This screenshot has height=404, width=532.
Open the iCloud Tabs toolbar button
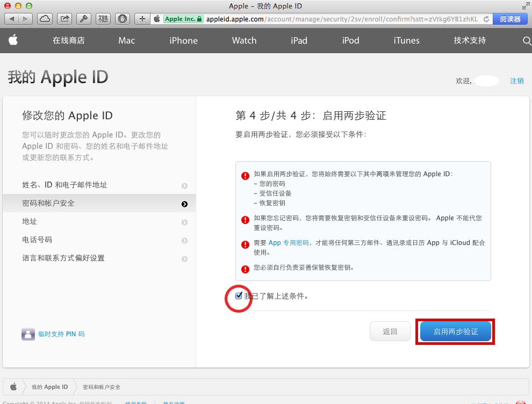(45, 19)
